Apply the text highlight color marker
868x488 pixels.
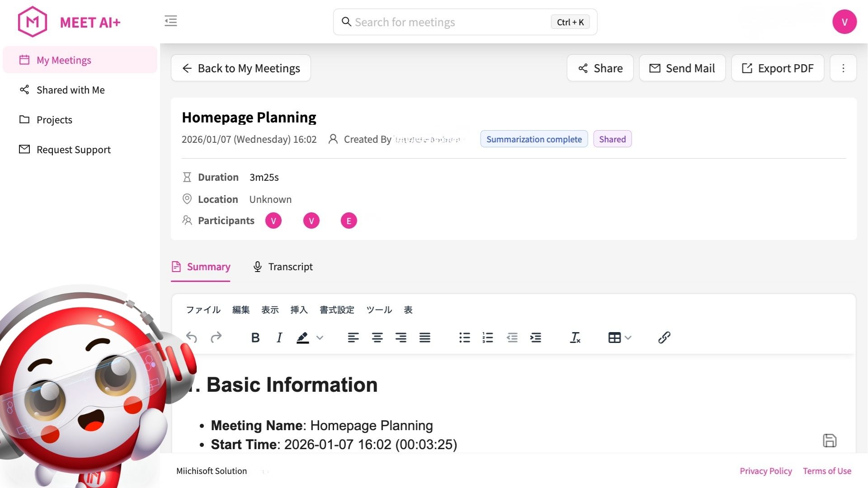coord(302,338)
